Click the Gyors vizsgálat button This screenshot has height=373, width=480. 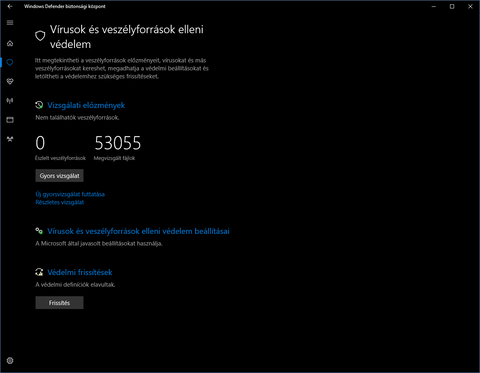click(x=59, y=176)
